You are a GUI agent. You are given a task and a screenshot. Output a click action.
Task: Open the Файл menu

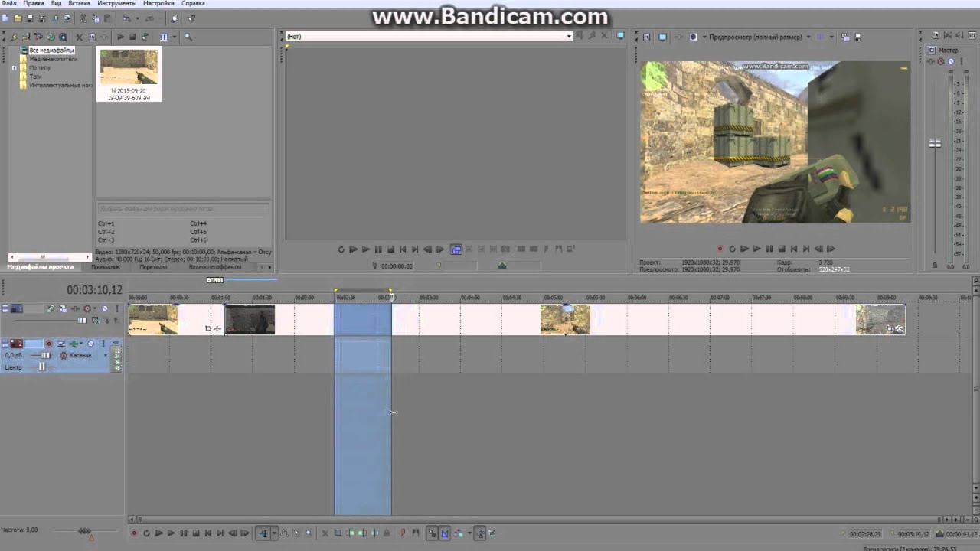point(8,4)
